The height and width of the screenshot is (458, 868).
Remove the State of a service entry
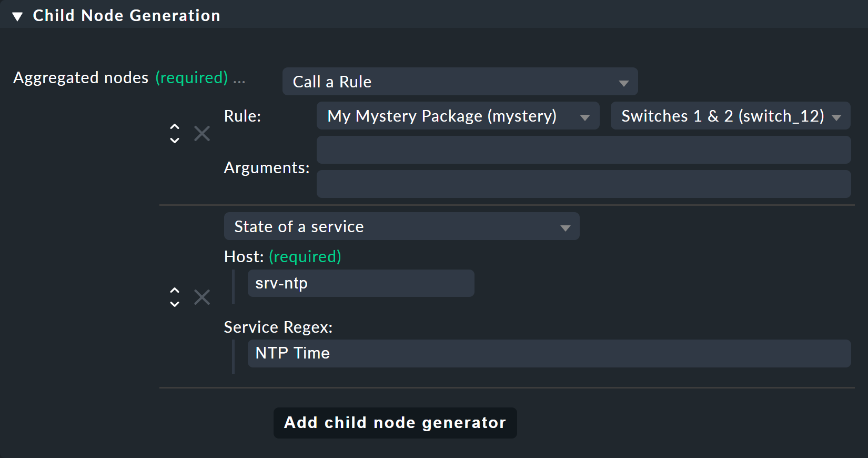coord(202,297)
